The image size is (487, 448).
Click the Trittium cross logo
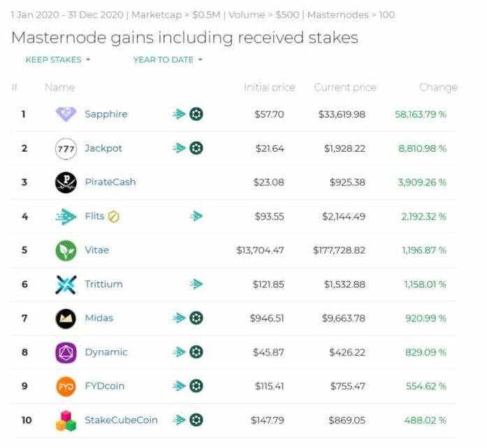tap(66, 284)
